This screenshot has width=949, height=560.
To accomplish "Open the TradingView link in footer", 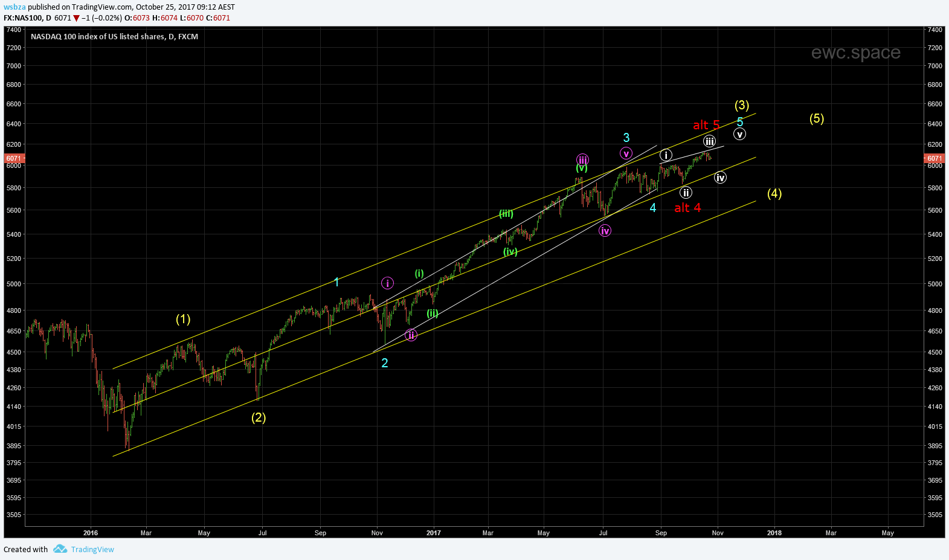I will pos(92,549).
